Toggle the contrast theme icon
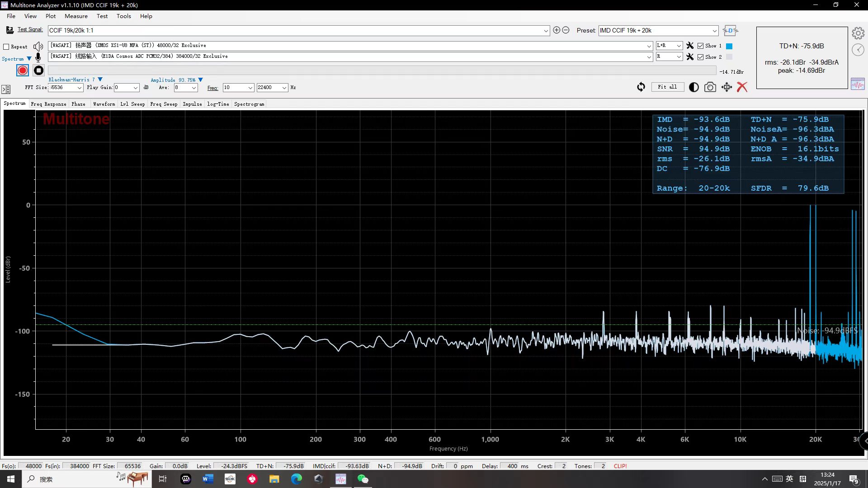 (x=693, y=87)
